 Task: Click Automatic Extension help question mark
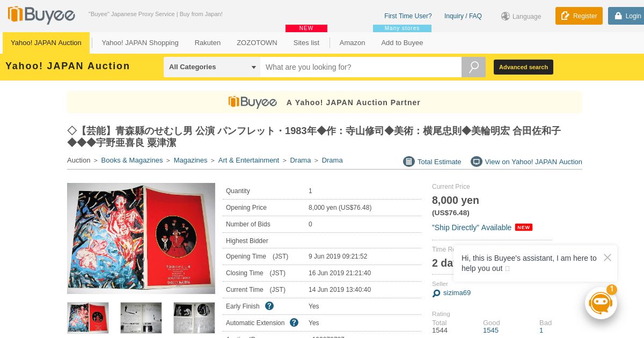tap(294, 322)
